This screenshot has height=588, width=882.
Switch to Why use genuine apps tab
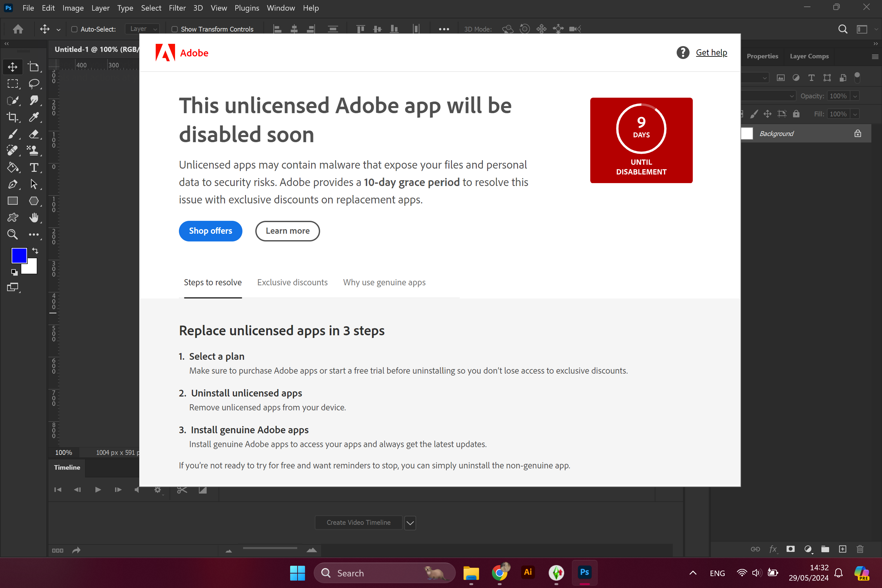coord(384,282)
